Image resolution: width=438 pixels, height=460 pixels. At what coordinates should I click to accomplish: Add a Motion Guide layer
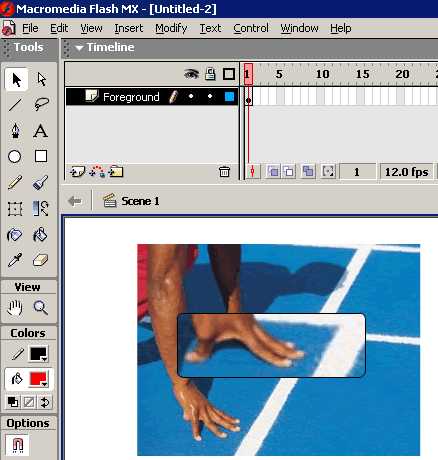tap(97, 172)
